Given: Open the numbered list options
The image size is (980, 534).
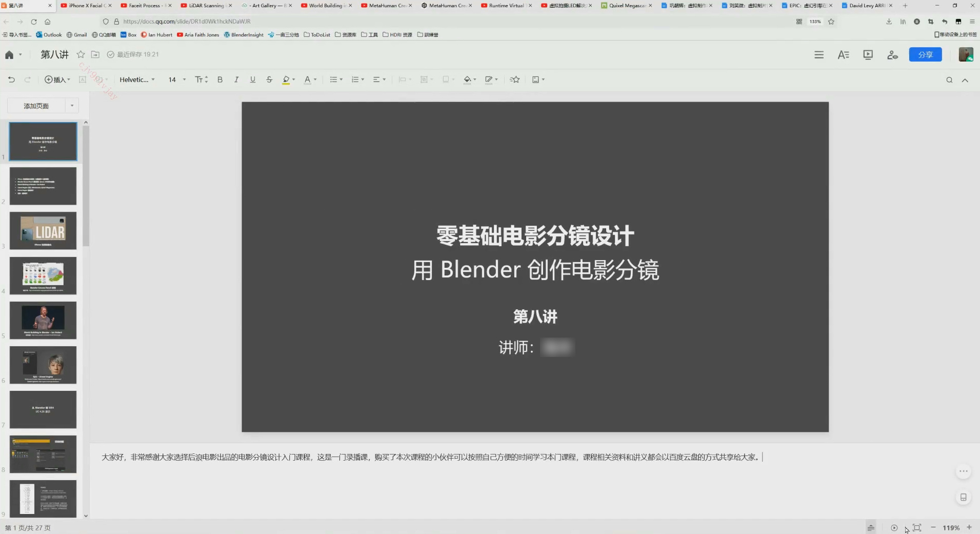Looking at the screenshot, I should tap(357, 80).
